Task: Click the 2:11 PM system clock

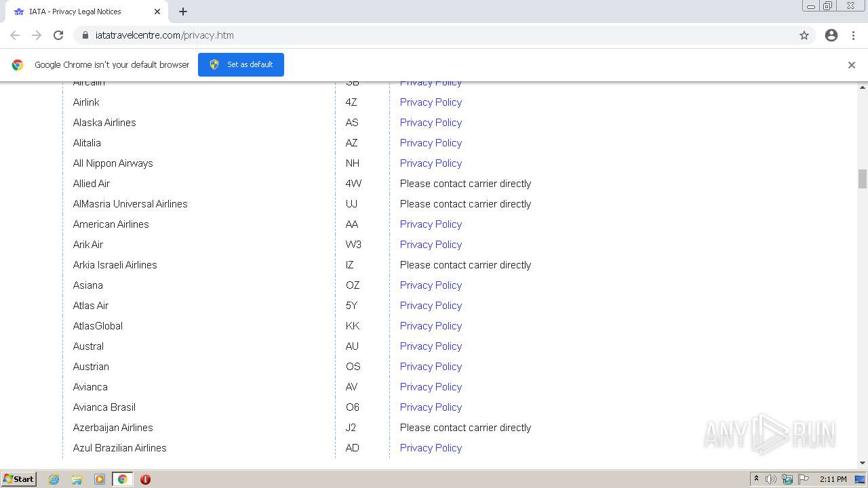Action: [x=833, y=479]
